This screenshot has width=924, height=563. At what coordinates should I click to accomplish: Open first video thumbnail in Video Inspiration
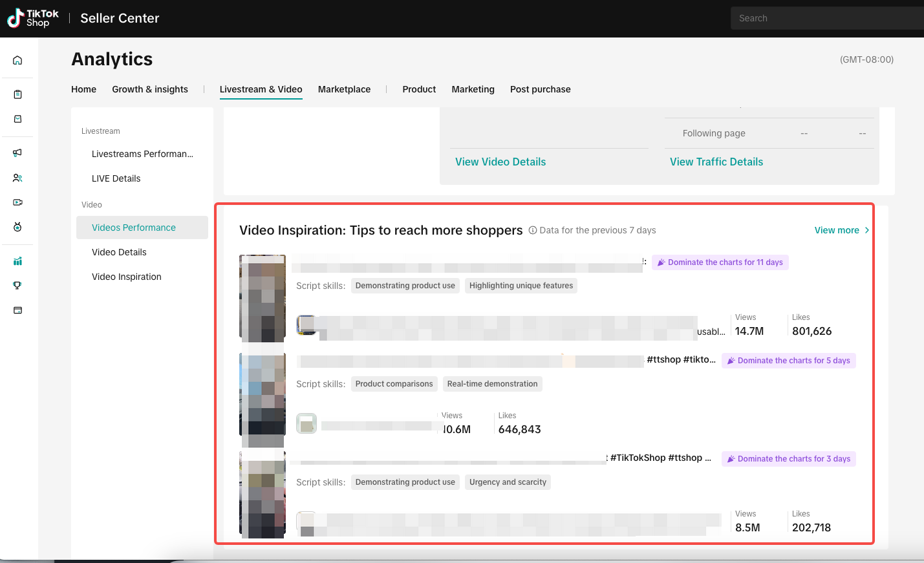coord(263,298)
